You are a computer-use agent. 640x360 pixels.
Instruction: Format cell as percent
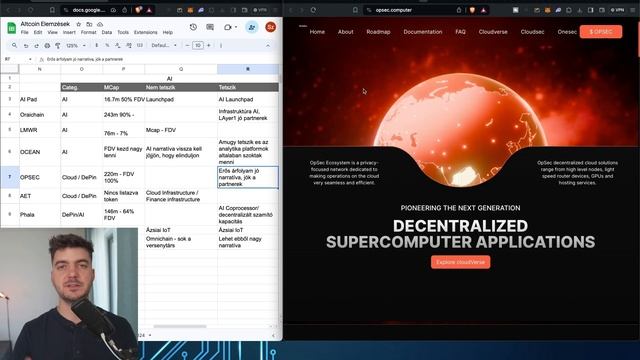click(x=107, y=45)
